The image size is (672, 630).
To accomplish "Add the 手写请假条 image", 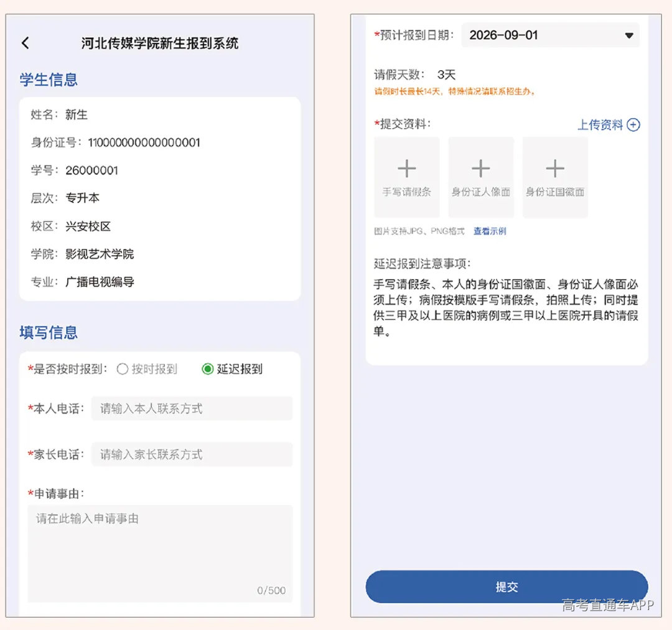I will click(x=407, y=177).
